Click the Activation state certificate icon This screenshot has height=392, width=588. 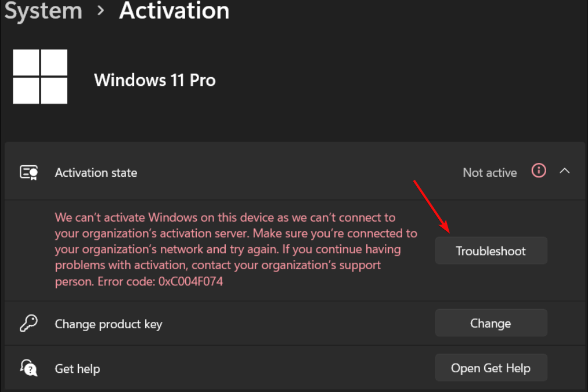tap(28, 172)
